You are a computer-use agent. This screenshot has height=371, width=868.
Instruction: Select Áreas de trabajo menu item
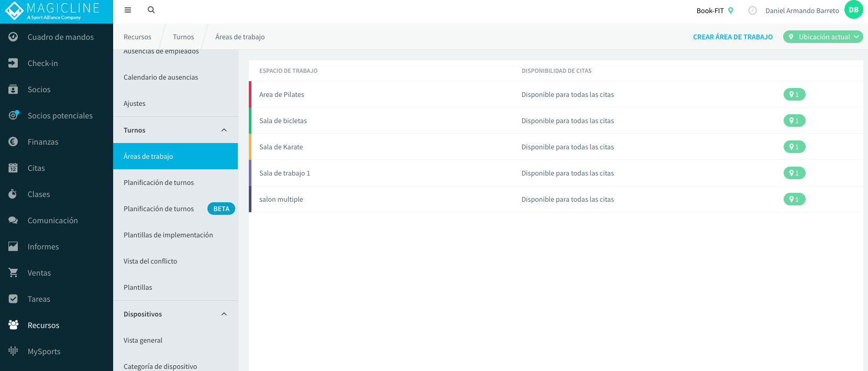click(x=175, y=156)
